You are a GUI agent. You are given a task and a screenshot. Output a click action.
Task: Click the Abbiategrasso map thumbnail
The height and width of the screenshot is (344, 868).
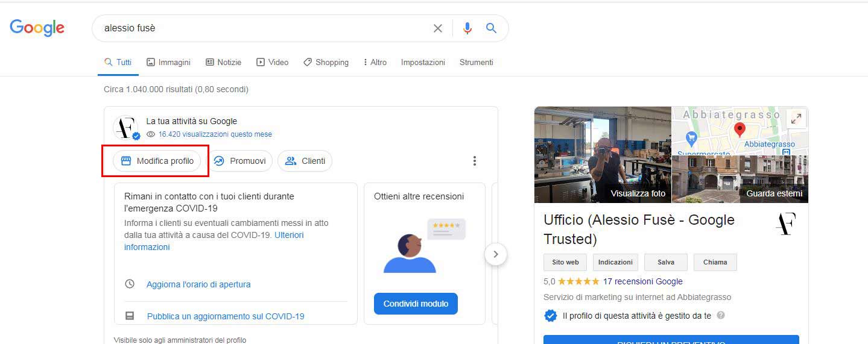pyautogui.click(x=740, y=131)
